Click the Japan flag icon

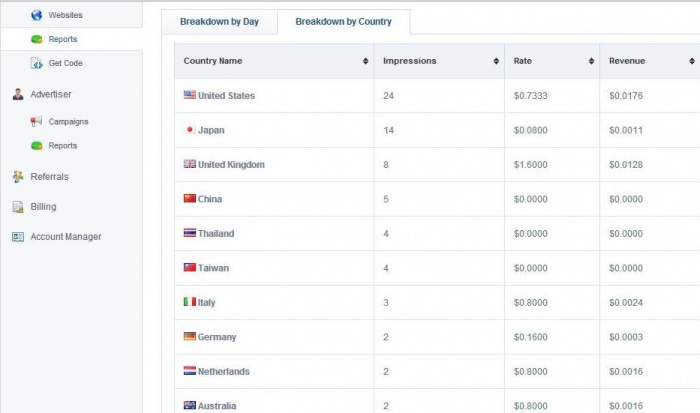coord(189,130)
